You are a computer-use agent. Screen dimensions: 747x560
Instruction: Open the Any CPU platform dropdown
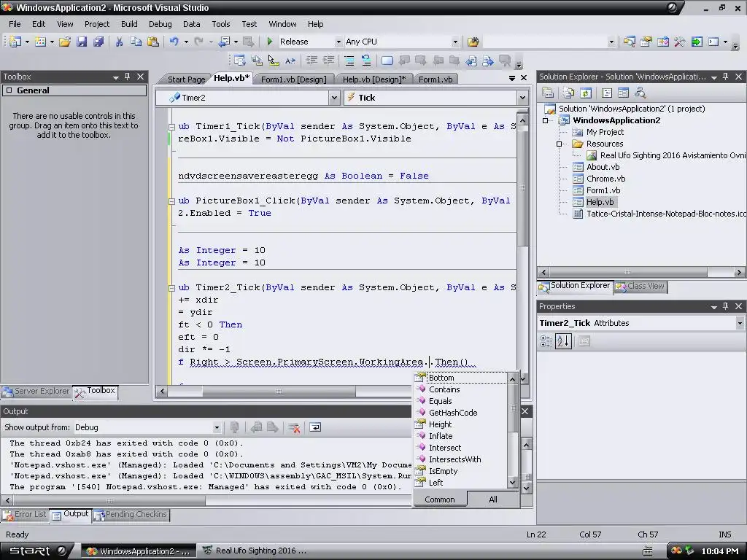(x=455, y=42)
